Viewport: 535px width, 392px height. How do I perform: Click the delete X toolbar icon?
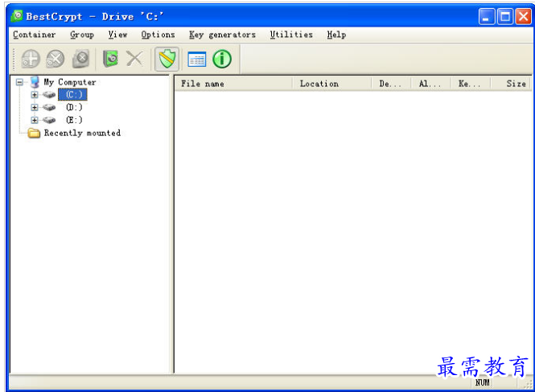click(135, 59)
